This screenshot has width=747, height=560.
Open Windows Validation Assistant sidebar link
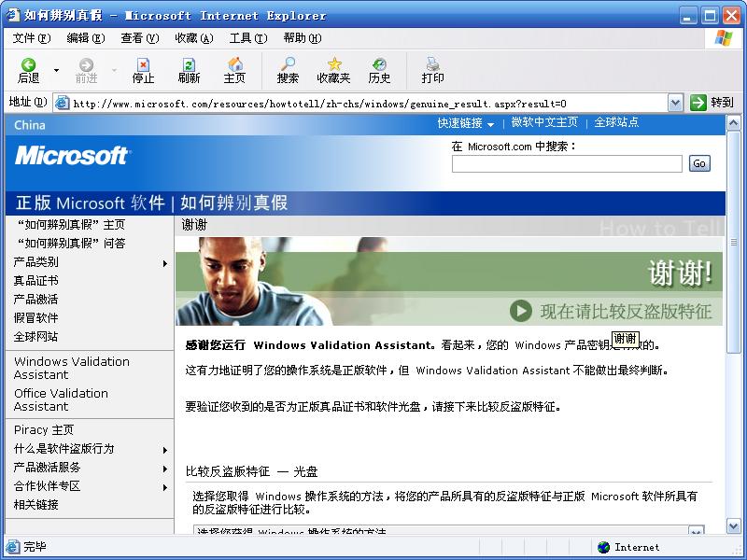click(72, 368)
